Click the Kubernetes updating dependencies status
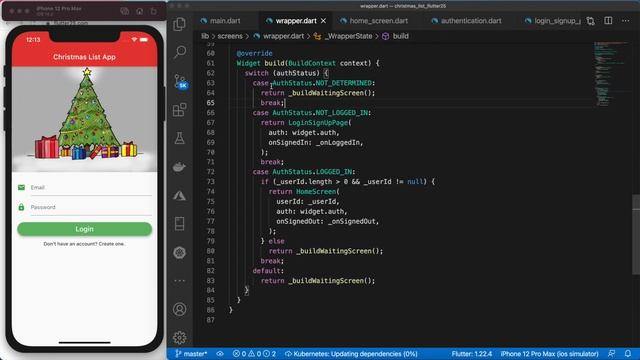 [351, 354]
